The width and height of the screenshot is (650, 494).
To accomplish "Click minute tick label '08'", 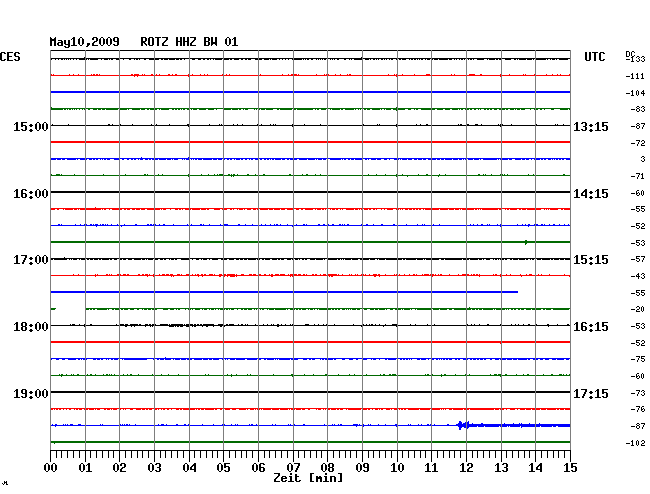I will [327, 468].
